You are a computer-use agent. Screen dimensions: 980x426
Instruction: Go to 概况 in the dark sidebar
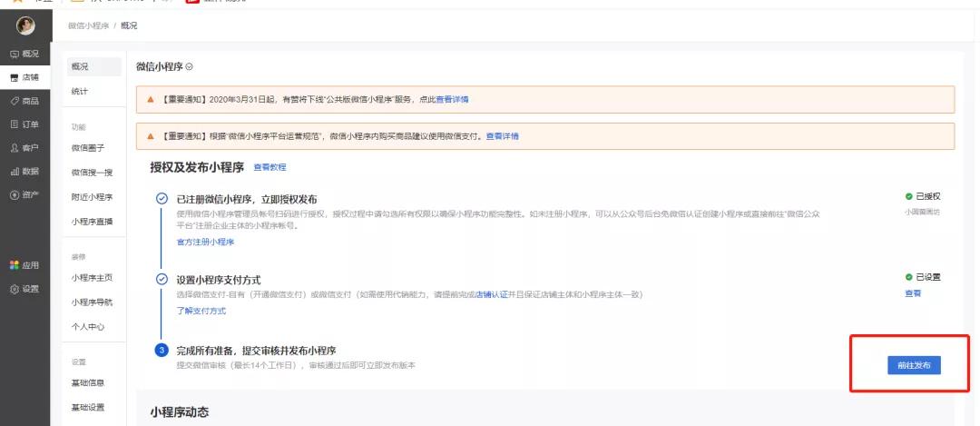25,54
